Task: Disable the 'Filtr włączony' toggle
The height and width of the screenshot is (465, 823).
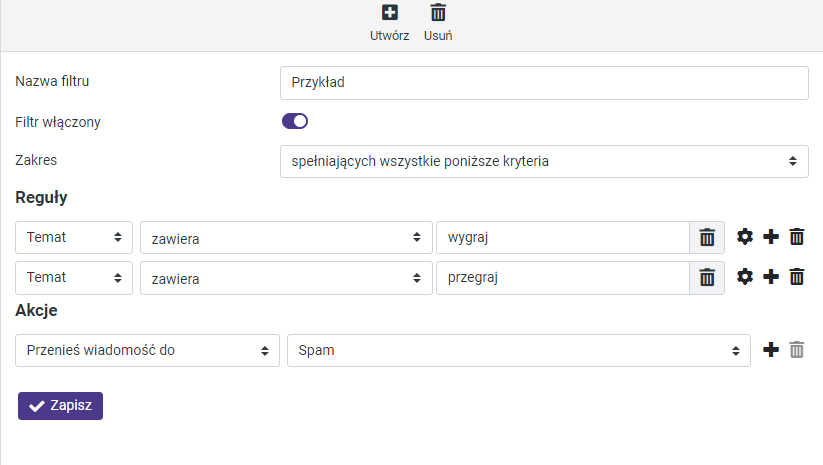Action: 295,121
